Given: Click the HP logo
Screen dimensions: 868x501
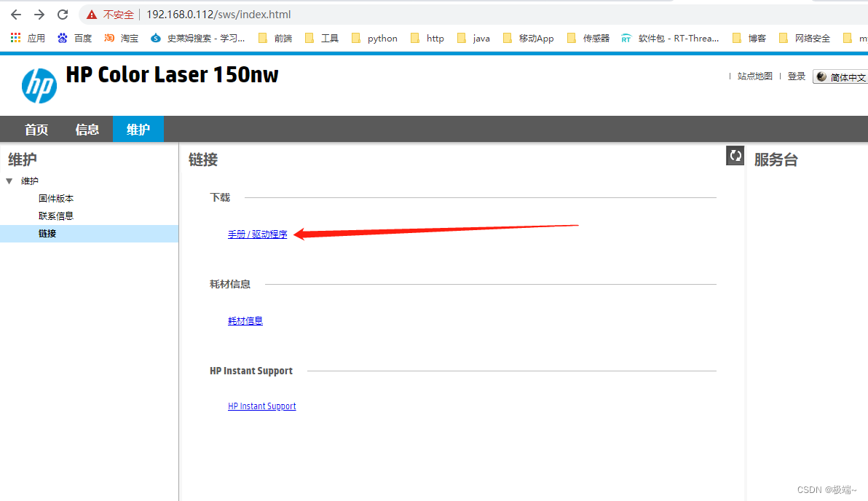Looking at the screenshot, I should click(39, 86).
